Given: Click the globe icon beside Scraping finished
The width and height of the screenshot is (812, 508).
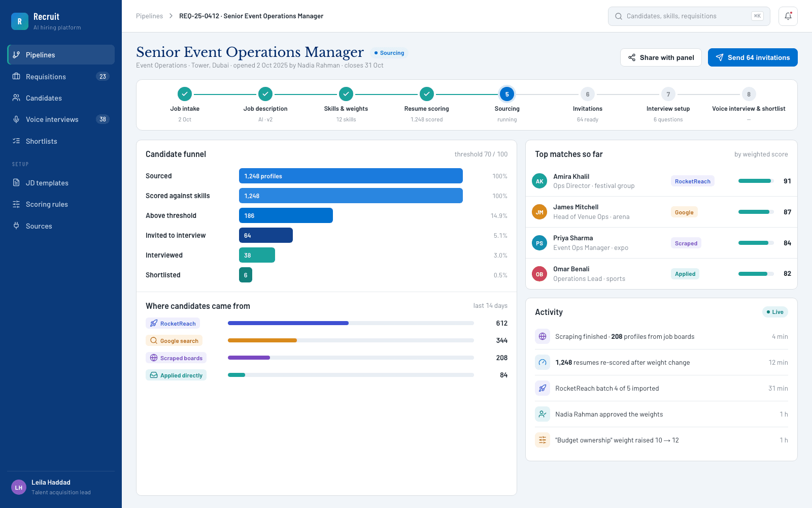Looking at the screenshot, I should (543, 336).
